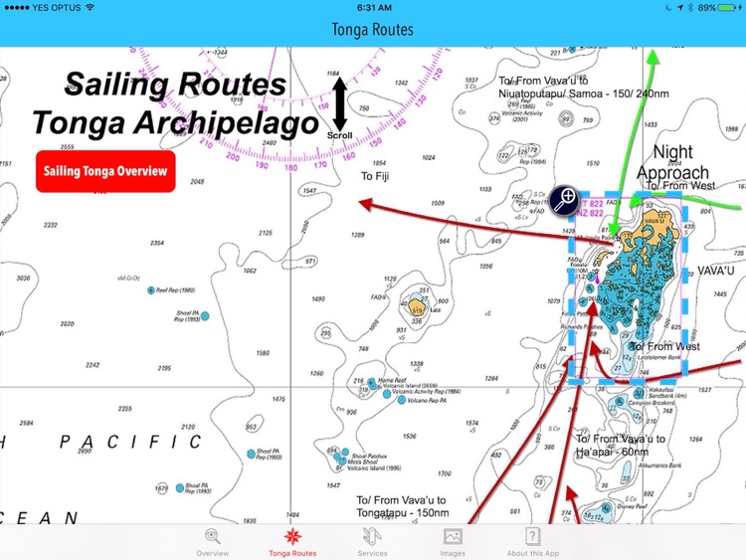Image resolution: width=746 pixels, height=560 pixels.
Task: Tap the 'Sailing Routes' title text
Action: click(175, 85)
